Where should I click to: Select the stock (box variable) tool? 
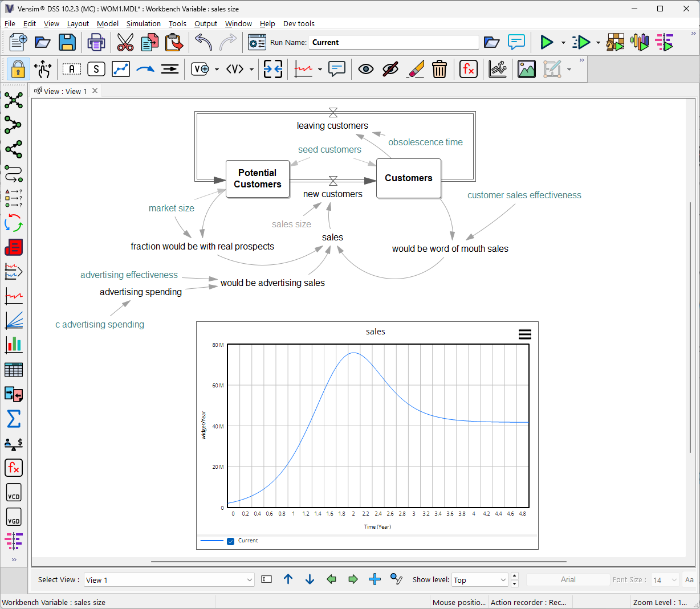(96, 70)
